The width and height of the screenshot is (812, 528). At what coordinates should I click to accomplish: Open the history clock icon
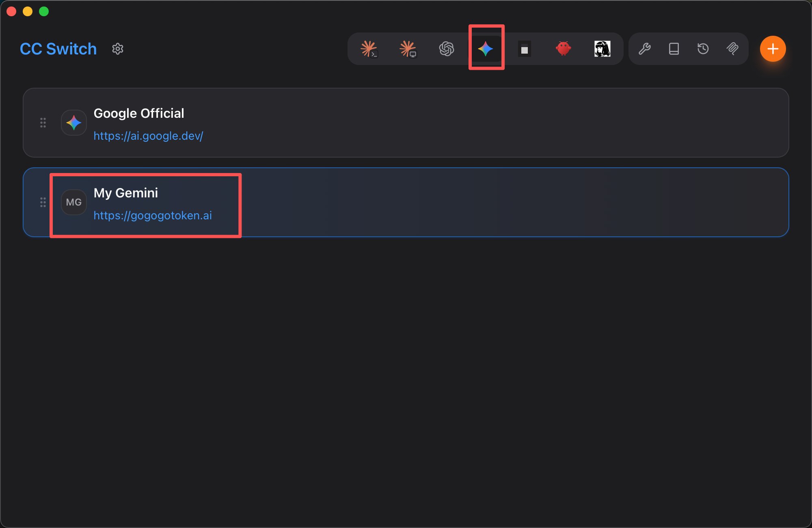pyautogui.click(x=703, y=49)
